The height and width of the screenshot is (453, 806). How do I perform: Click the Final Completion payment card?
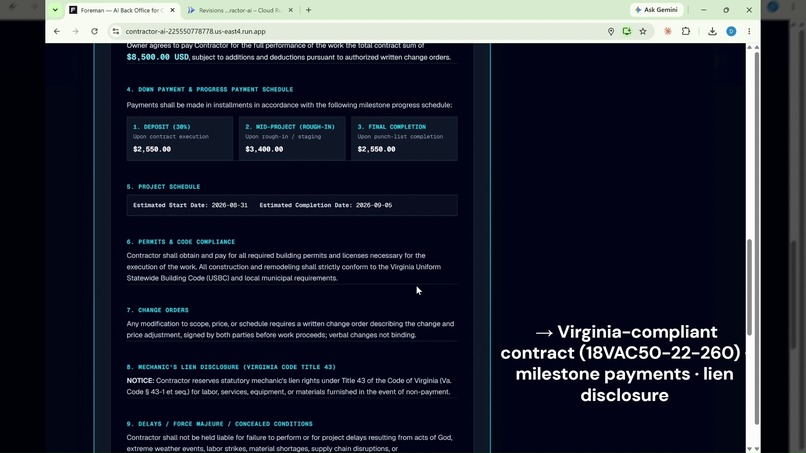404,138
